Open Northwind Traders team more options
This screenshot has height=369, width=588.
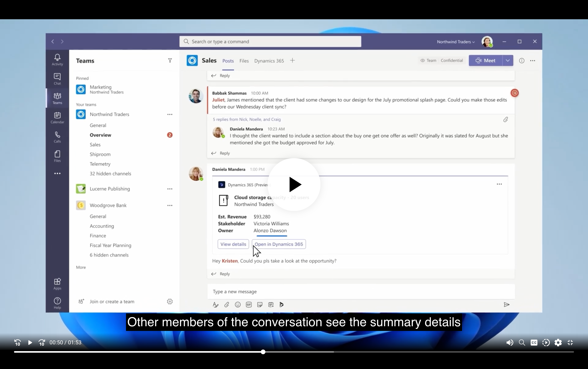pyautogui.click(x=170, y=115)
